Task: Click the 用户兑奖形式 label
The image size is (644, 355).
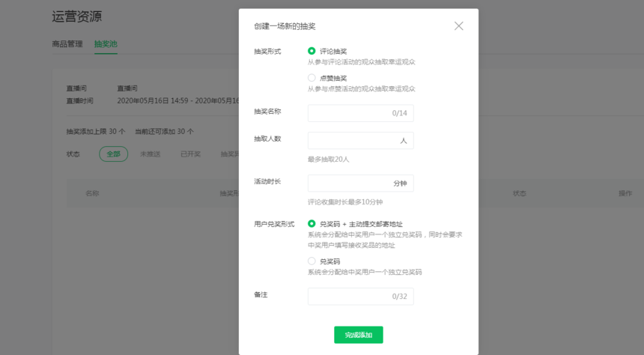Action: 274,224
